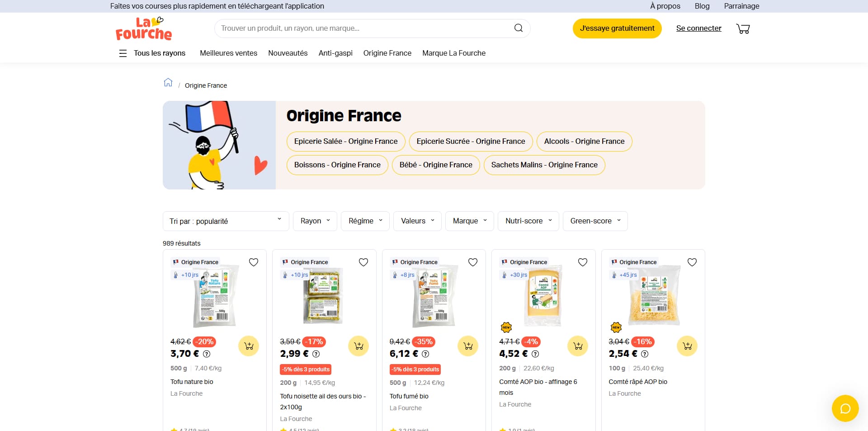
Task: Open the chat bubble widget
Action: 845,408
